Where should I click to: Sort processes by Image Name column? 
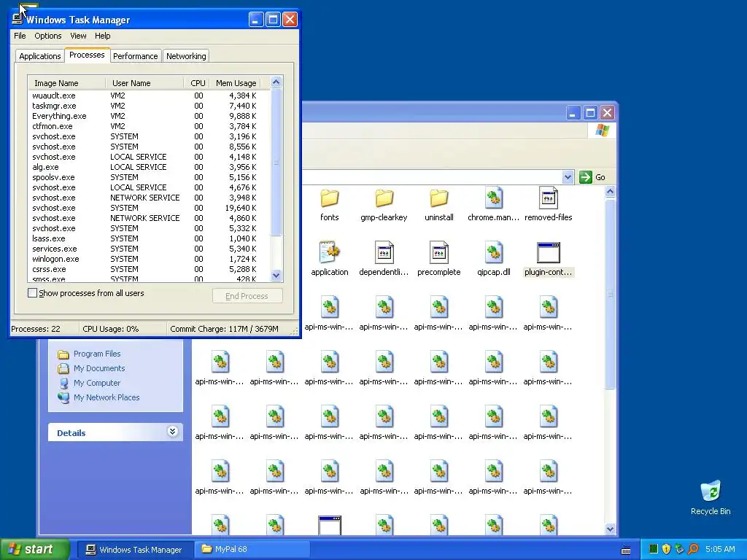click(x=66, y=83)
